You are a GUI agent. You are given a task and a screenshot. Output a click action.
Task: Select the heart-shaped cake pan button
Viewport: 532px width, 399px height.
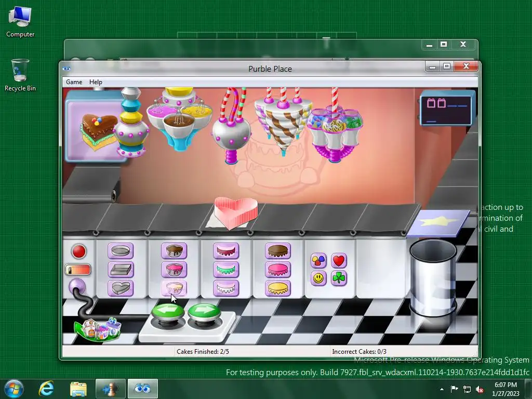coord(121,288)
